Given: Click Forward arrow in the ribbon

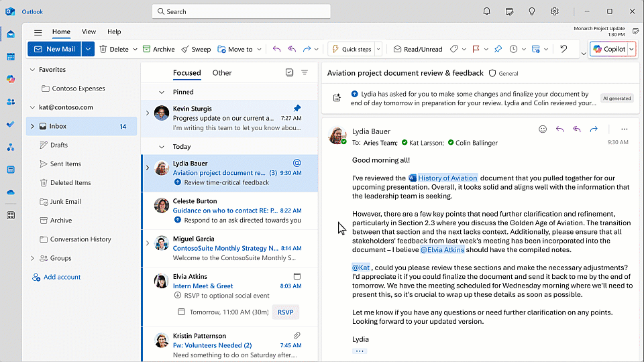Looking at the screenshot, I should (307, 49).
